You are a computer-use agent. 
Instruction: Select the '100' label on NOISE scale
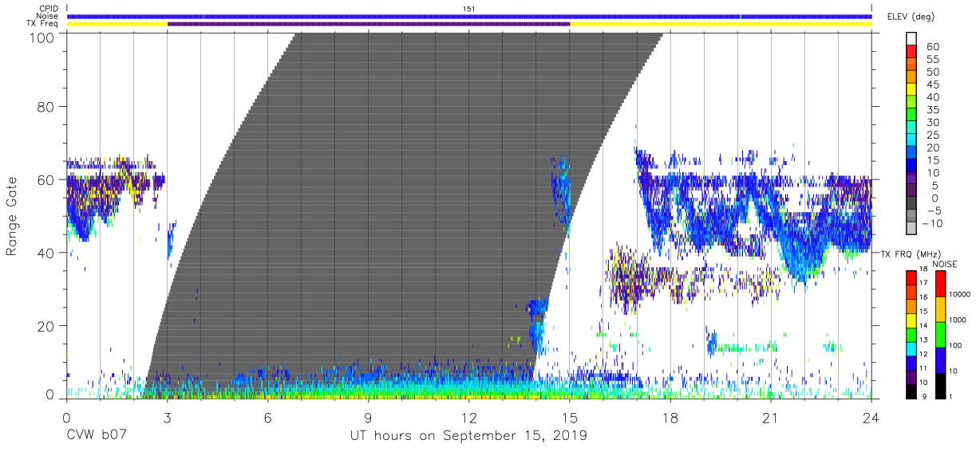tap(956, 345)
